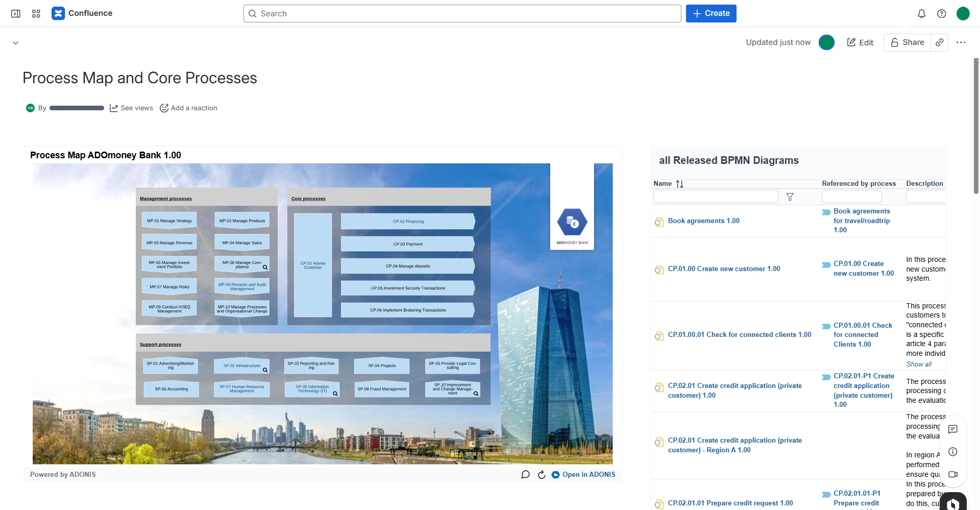
Task: Click the CP.02 Financing process shape
Action: (408, 222)
